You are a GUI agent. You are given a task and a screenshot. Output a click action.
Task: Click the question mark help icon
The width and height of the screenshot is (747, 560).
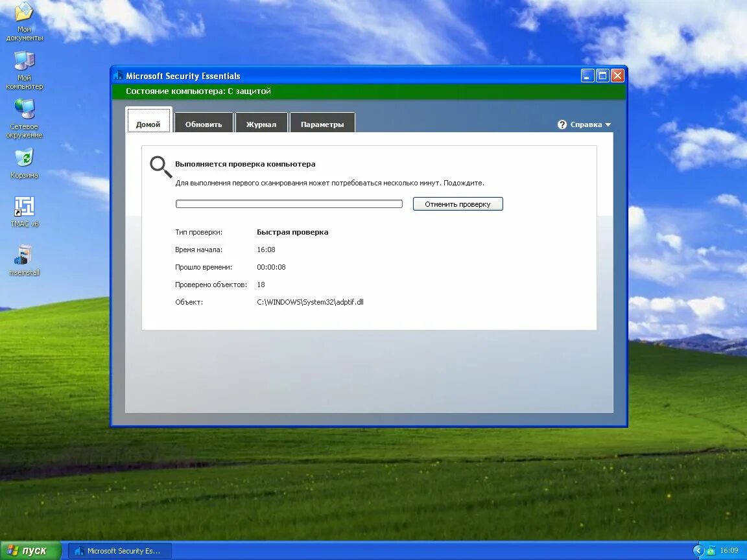point(562,124)
